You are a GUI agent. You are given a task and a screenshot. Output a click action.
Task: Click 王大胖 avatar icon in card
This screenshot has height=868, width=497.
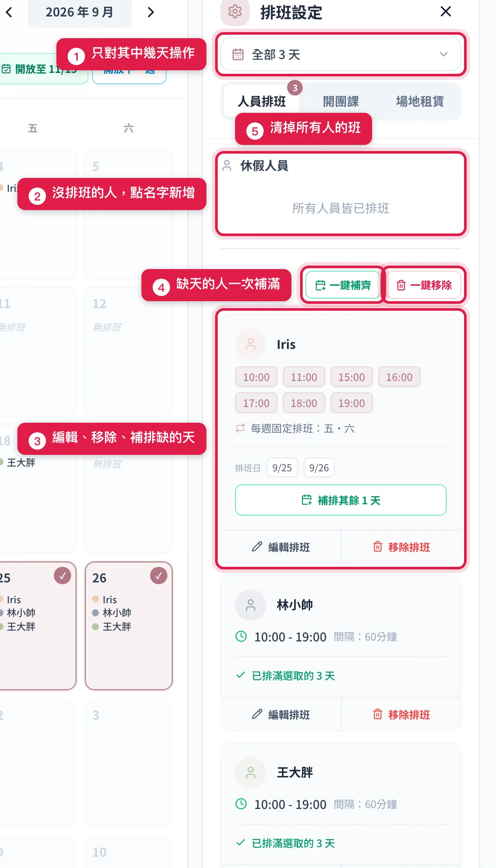(251, 773)
